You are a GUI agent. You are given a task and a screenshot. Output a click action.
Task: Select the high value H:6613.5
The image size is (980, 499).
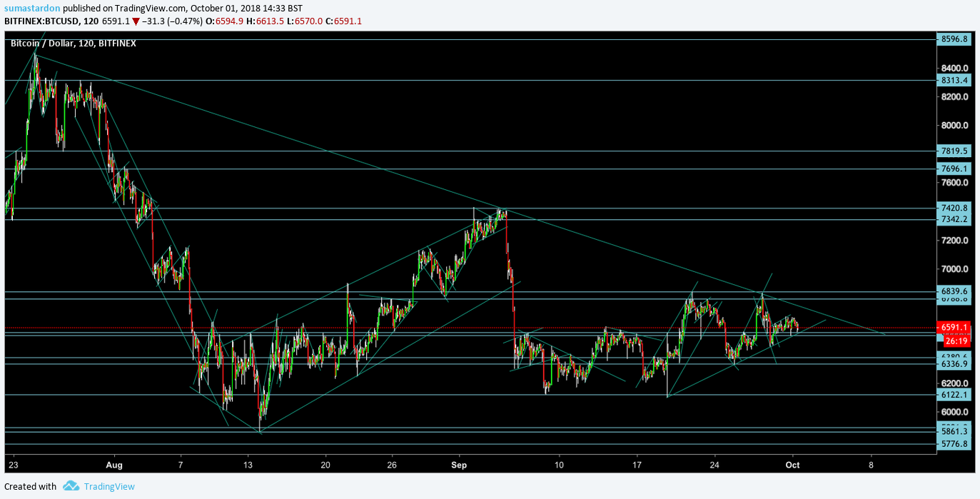coord(265,21)
